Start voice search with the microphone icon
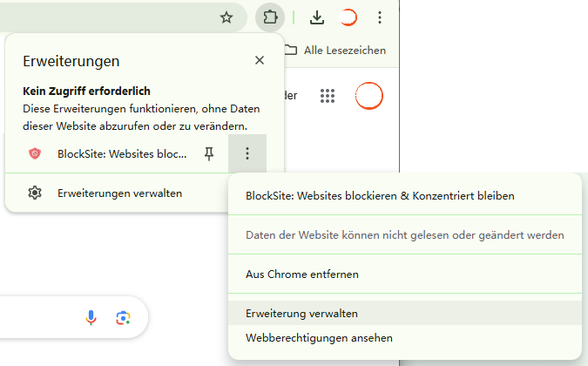Image resolution: width=588 pixels, height=366 pixels. coord(91,317)
